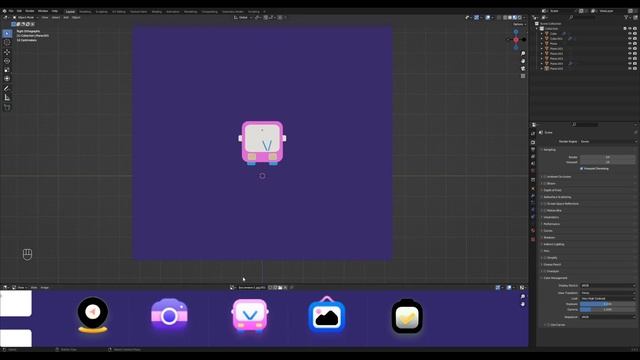Image resolution: width=640 pixels, height=360 pixels.
Task: Expand the Depth of Field panel
Action: coord(552,190)
